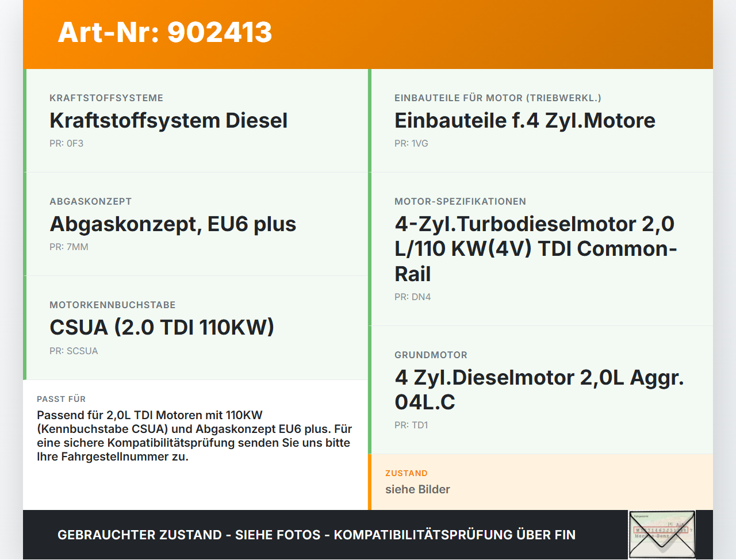Image resolution: width=736 pixels, height=560 pixels.
Task: Click the GEBRAUCHTER ZUSTAND footer banner text
Action: point(317,535)
